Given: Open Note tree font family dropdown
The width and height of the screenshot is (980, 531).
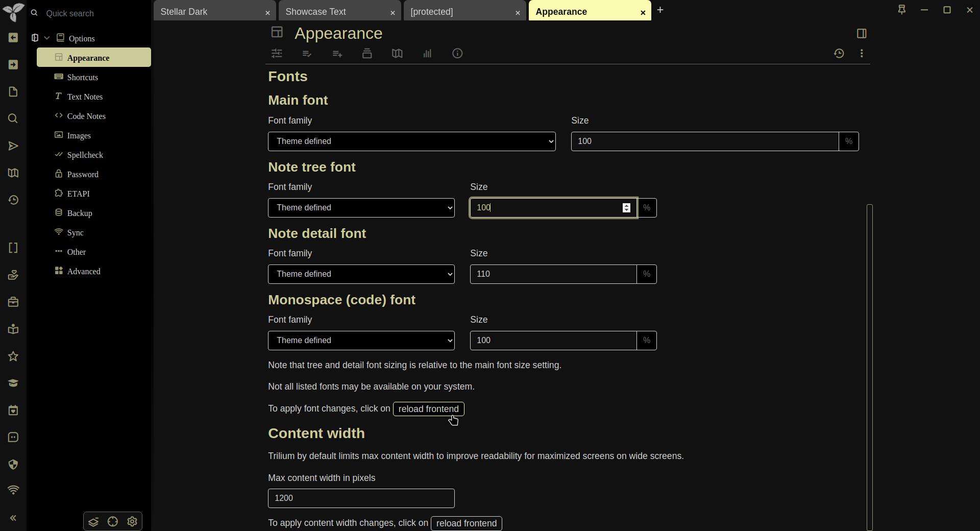Looking at the screenshot, I should 361,208.
